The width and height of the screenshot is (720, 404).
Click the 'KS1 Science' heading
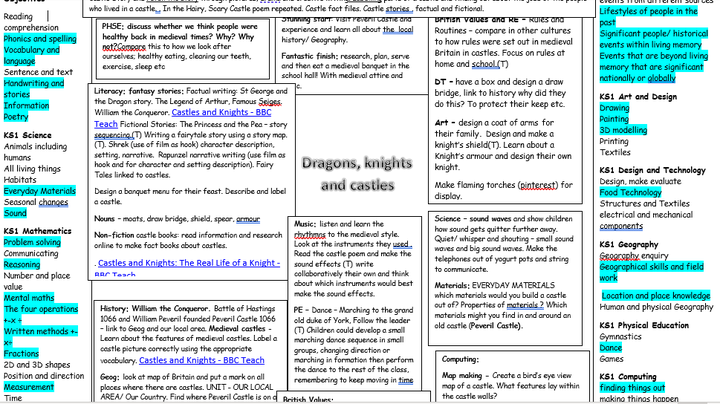(x=28, y=135)
